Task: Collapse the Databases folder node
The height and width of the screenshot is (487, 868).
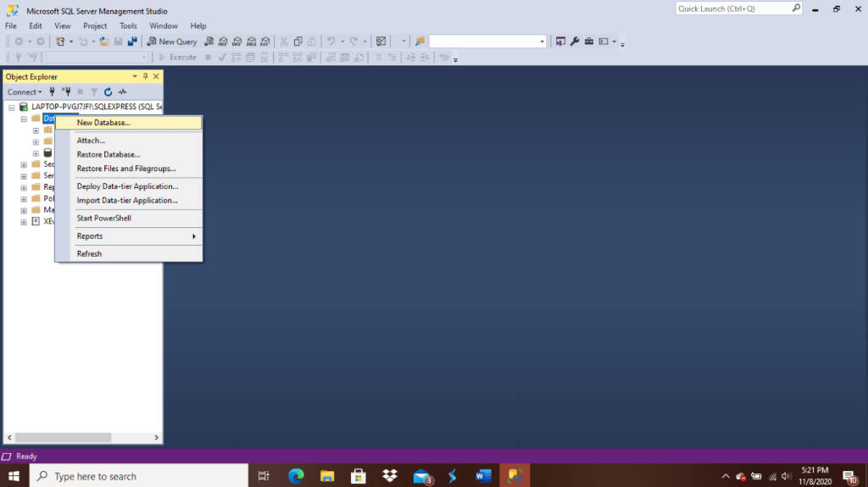Action: tap(24, 119)
